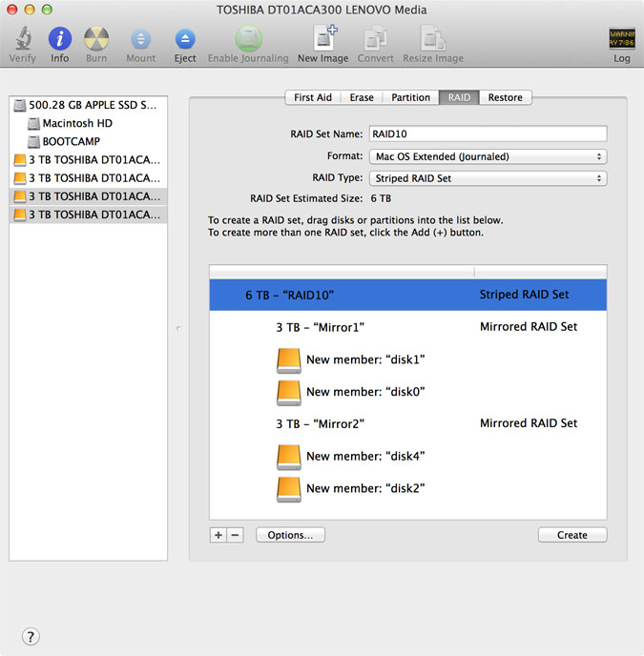The width and height of the screenshot is (644, 656).
Task: Switch to the First Aid tab
Action: pyautogui.click(x=312, y=97)
